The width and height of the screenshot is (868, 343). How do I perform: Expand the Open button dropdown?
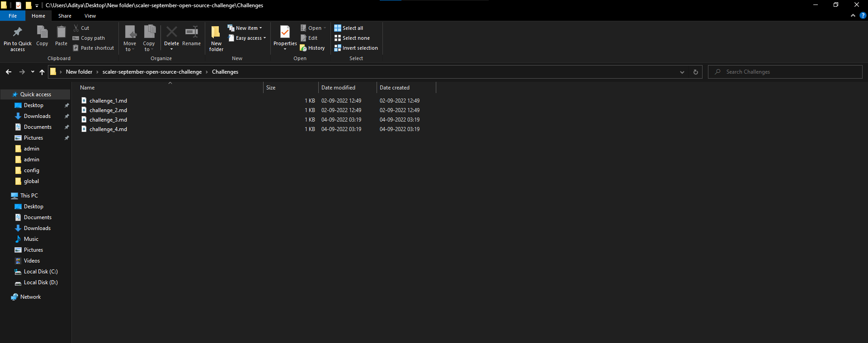point(325,28)
